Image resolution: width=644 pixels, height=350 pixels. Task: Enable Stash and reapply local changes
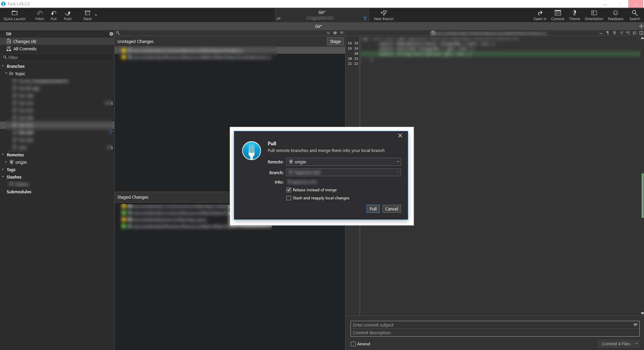289,198
